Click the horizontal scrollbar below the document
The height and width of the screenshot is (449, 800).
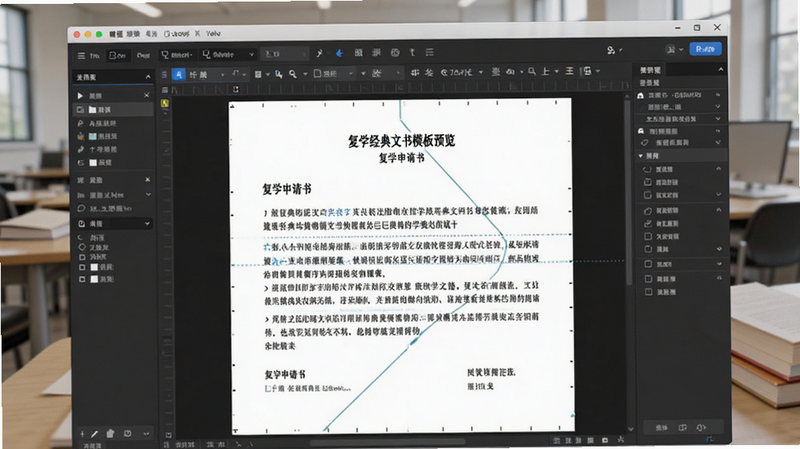(x=388, y=442)
